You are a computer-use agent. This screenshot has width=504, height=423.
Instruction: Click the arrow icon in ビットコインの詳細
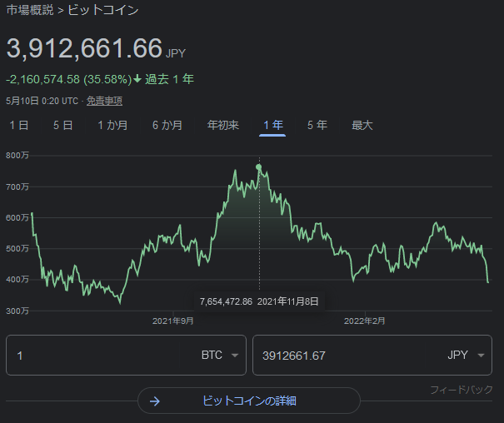pos(155,401)
